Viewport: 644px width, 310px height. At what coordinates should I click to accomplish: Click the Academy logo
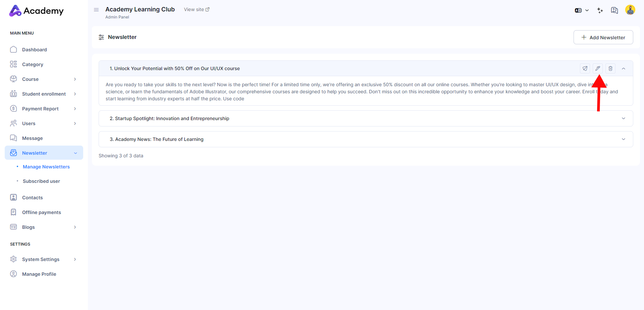coord(36,11)
